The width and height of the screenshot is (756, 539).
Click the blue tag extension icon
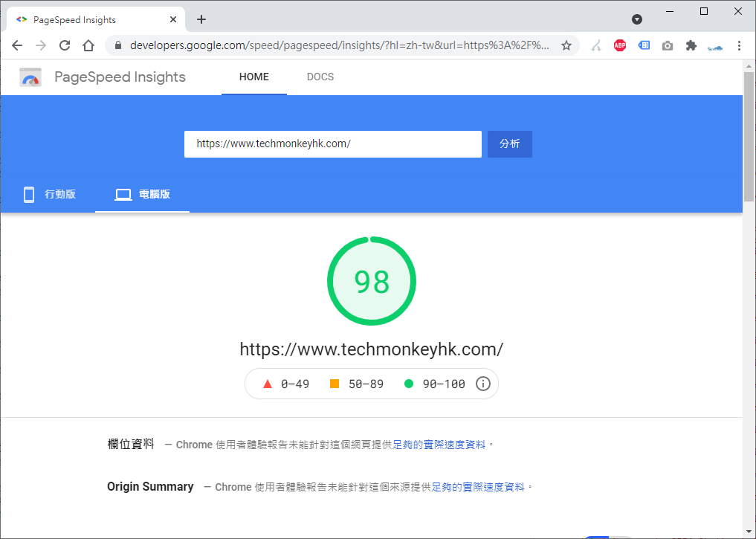point(644,45)
